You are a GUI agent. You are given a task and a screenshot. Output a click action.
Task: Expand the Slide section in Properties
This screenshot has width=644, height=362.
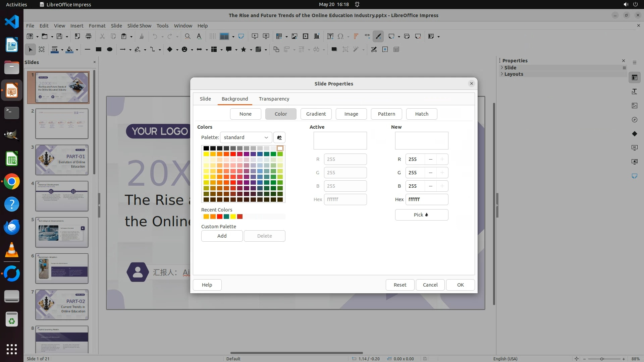(x=510, y=67)
